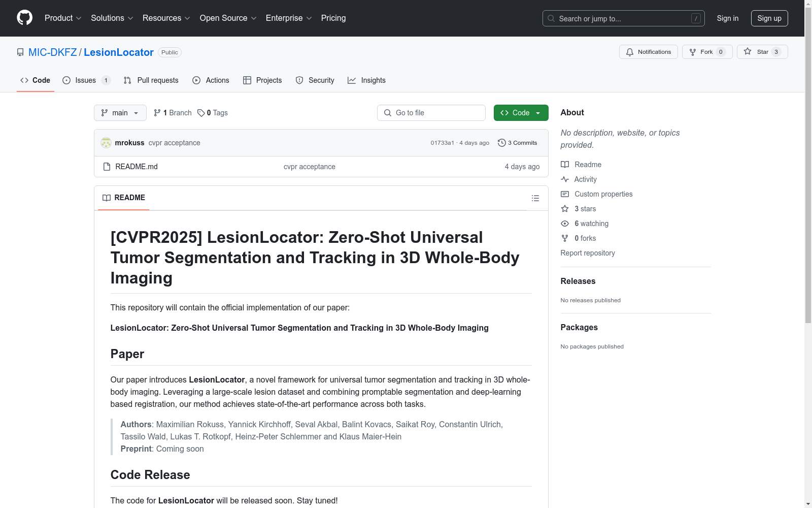Image resolution: width=812 pixels, height=508 pixels.
Task: Open the Releases heading link
Action: (x=578, y=281)
